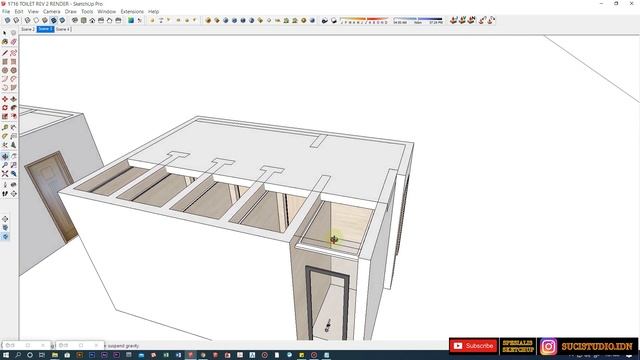
Task: Switch to Shaded With Textures style
Action: (53, 20)
